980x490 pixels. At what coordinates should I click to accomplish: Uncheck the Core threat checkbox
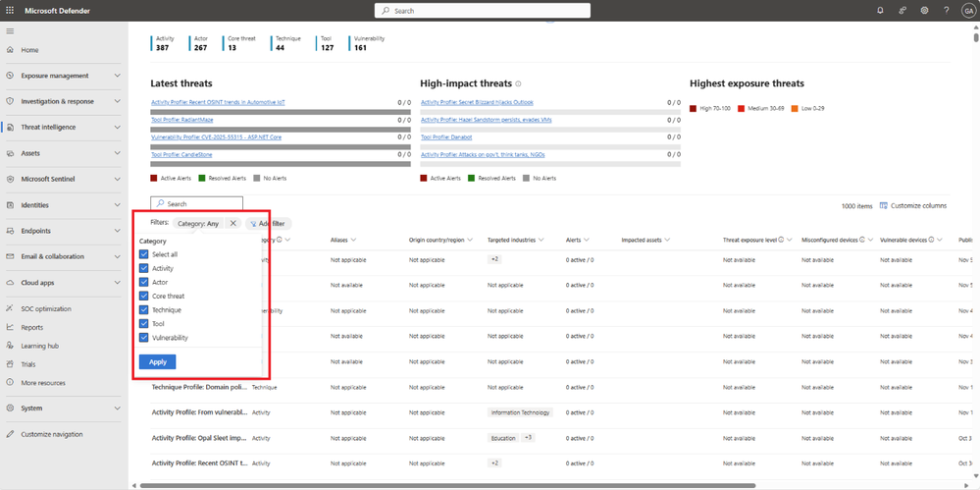(144, 296)
